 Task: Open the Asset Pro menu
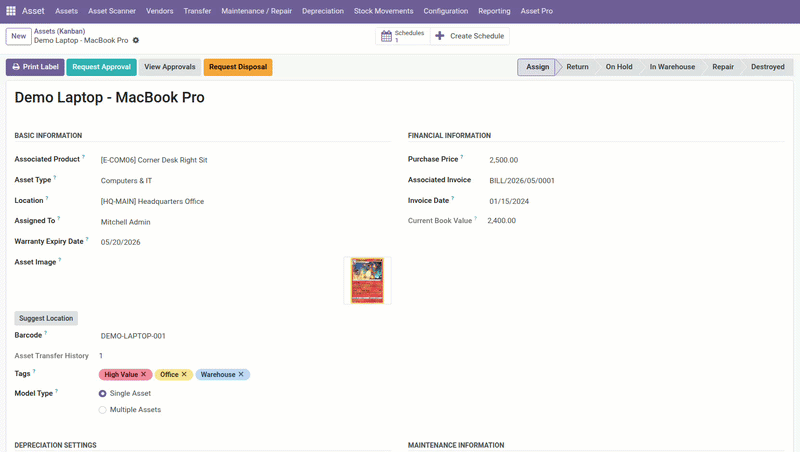coord(537,11)
